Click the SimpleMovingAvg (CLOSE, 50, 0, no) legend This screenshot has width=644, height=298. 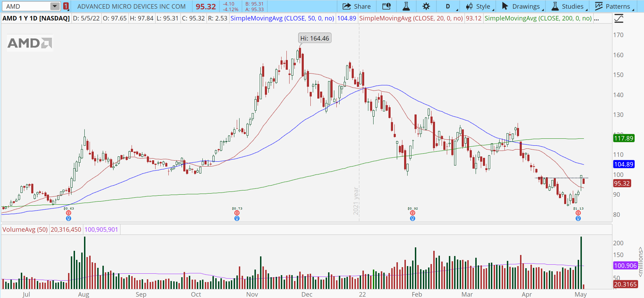click(282, 18)
